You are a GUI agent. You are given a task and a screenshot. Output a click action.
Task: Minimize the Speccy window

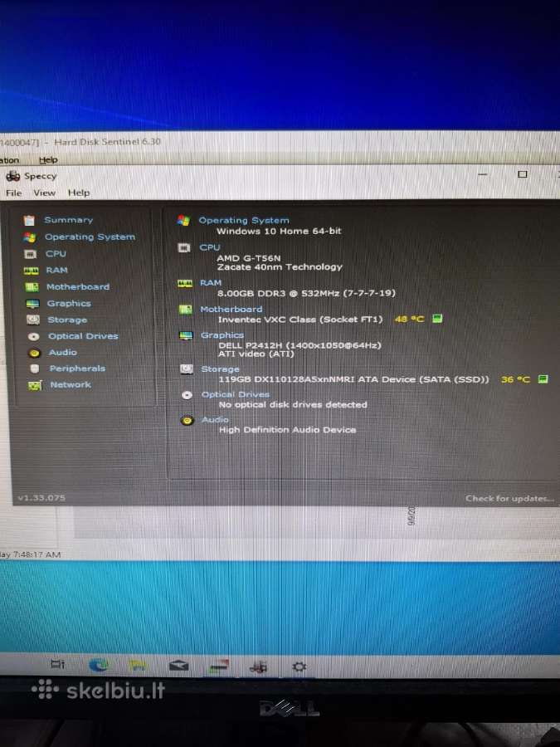point(482,175)
